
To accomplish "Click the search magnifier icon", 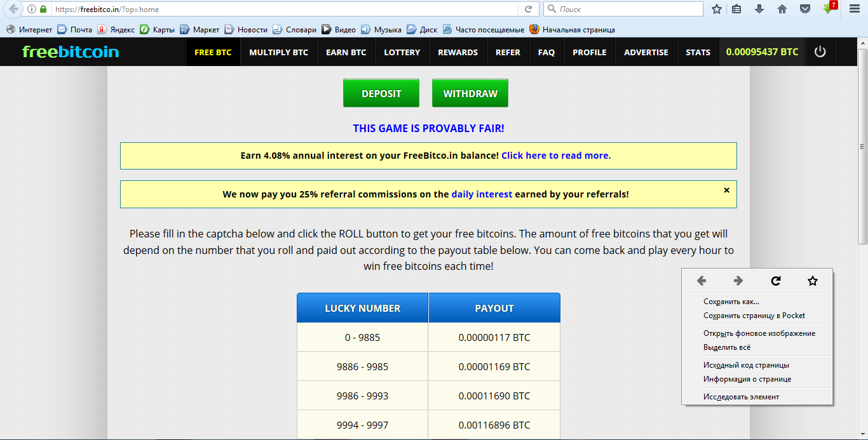I will [x=552, y=10].
